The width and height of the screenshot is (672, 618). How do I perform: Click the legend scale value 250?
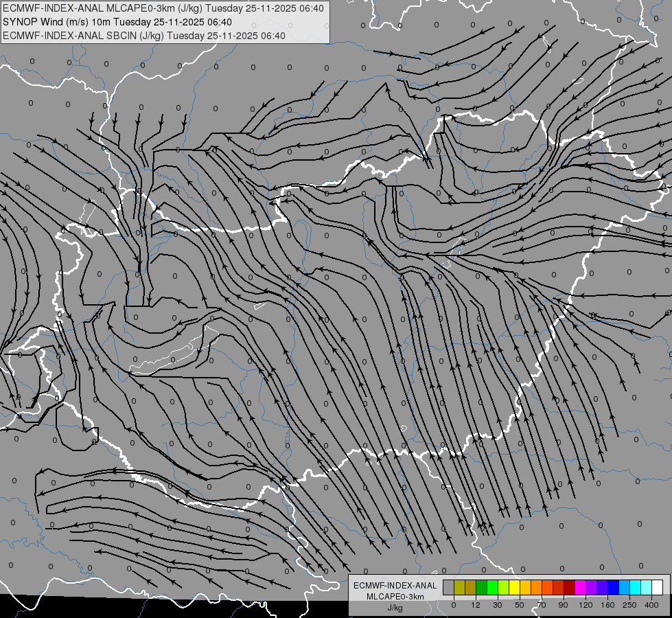click(x=629, y=605)
